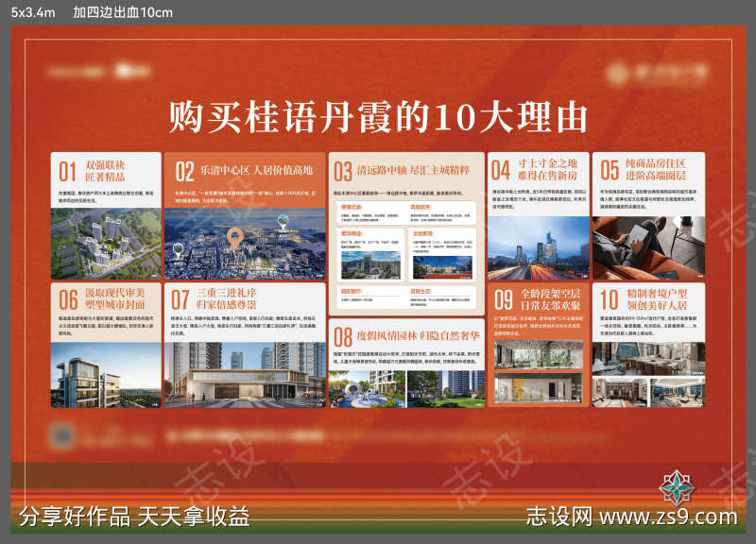Select the 04 寸土寸金之地 heading
756x544 pixels.
(x=534, y=170)
